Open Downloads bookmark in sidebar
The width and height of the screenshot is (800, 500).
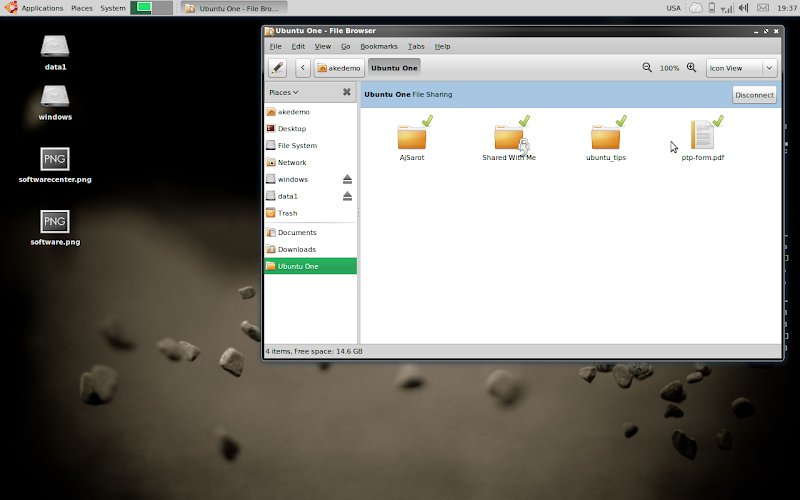tap(310, 249)
